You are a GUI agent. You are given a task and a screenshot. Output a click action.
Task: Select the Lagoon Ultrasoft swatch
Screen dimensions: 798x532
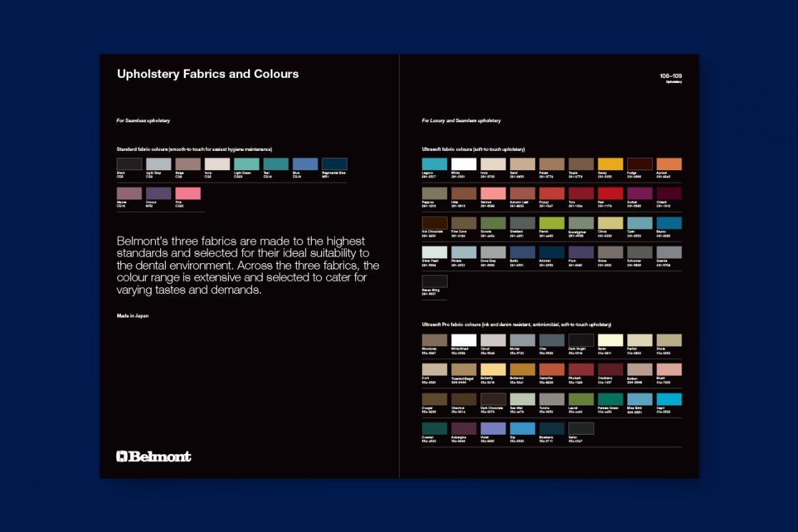[x=434, y=164]
